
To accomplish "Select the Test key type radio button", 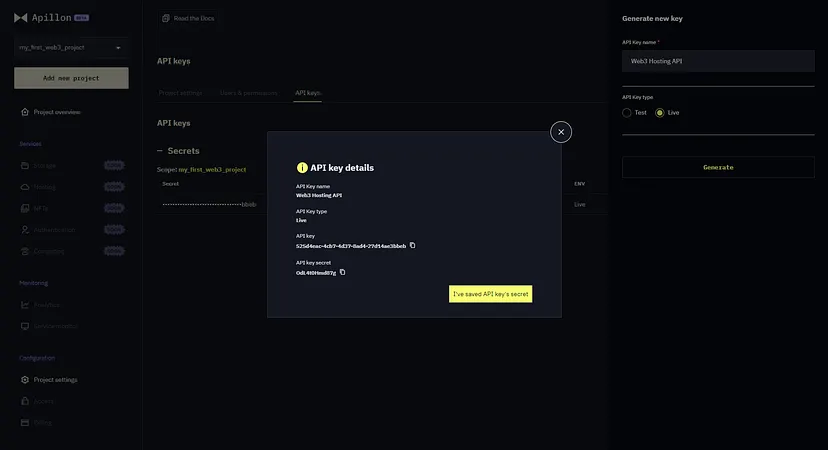I will (627, 113).
